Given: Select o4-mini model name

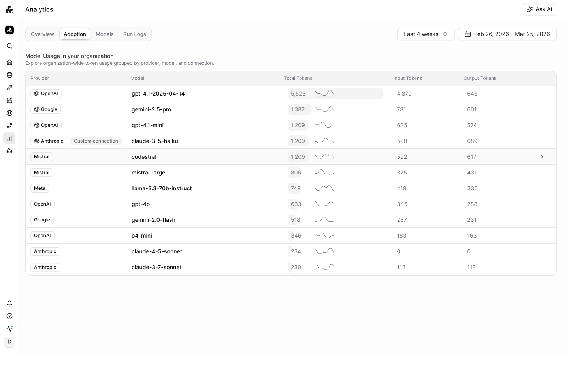Looking at the screenshot, I should (142, 236).
